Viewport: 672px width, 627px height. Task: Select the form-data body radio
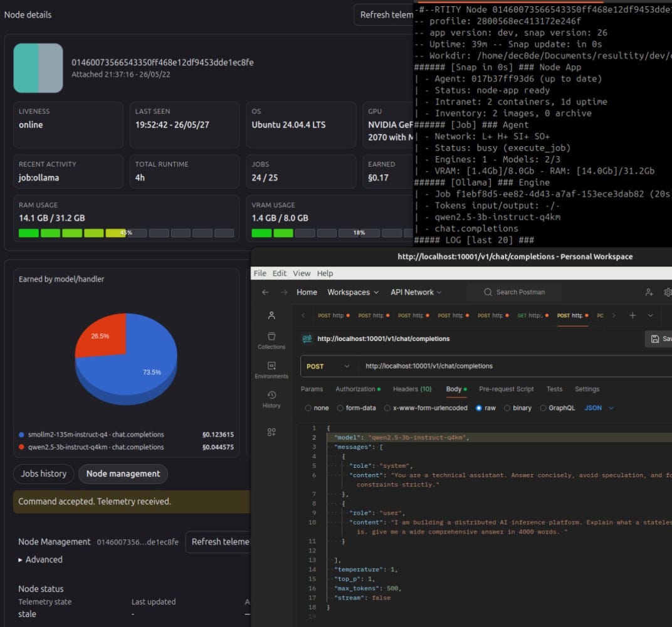(340, 408)
